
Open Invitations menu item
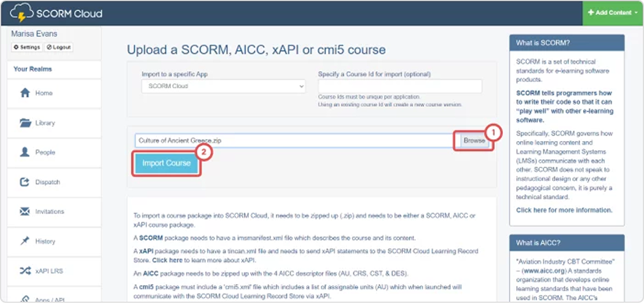pos(54,212)
